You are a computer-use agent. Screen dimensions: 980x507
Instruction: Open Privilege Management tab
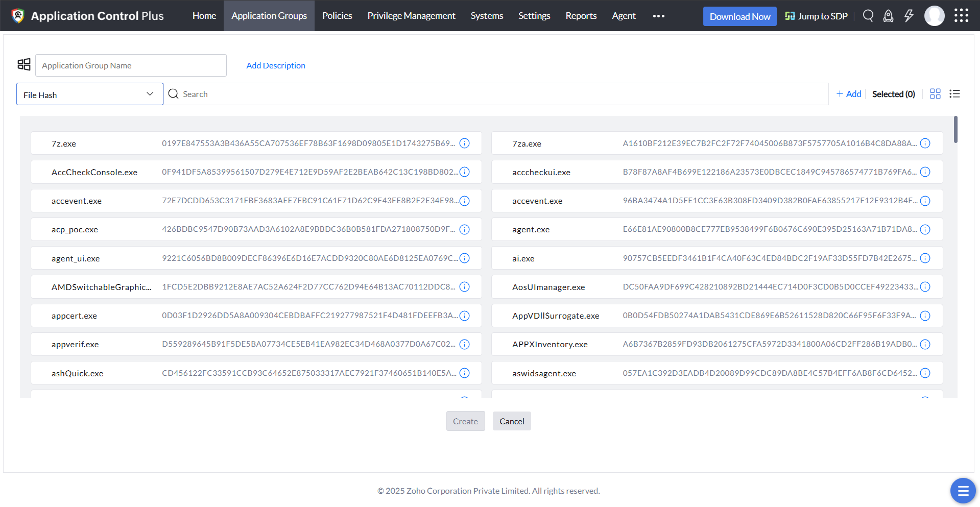[411, 16]
